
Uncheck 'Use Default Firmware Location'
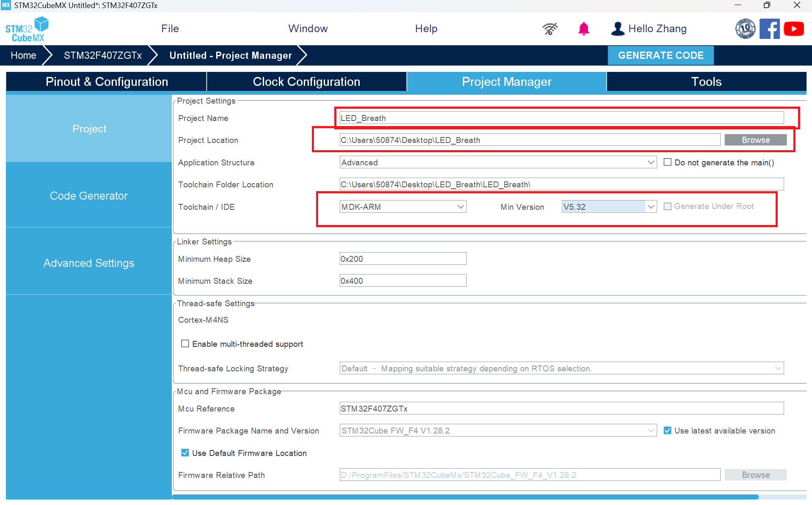pos(185,453)
